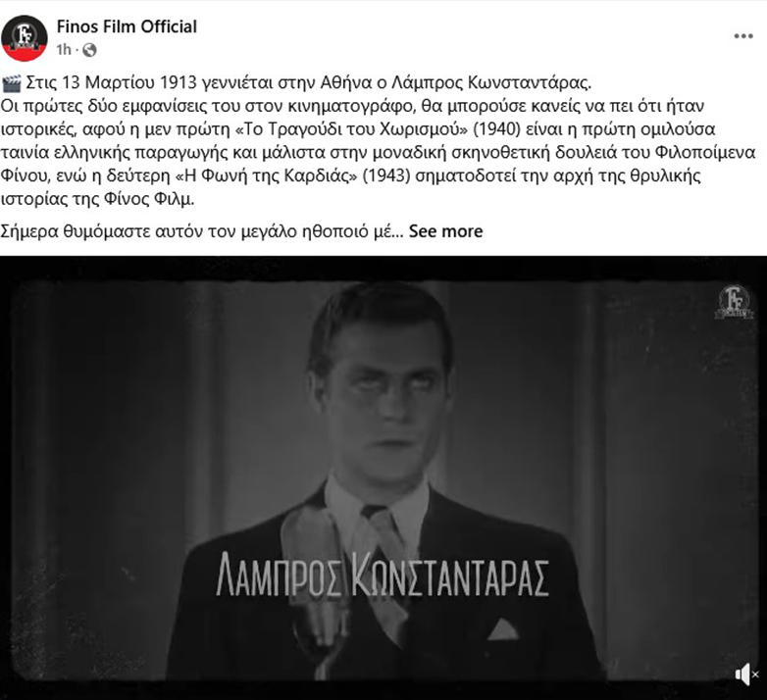Click the public globe audience icon
This screenshot has height=700, width=767.
click(x=89, y=50)
